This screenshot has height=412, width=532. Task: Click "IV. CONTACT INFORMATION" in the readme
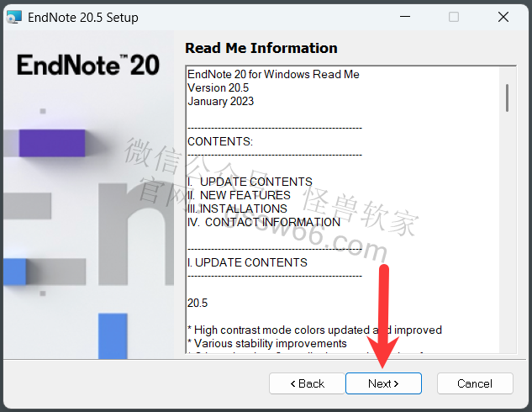click(264, 222)
